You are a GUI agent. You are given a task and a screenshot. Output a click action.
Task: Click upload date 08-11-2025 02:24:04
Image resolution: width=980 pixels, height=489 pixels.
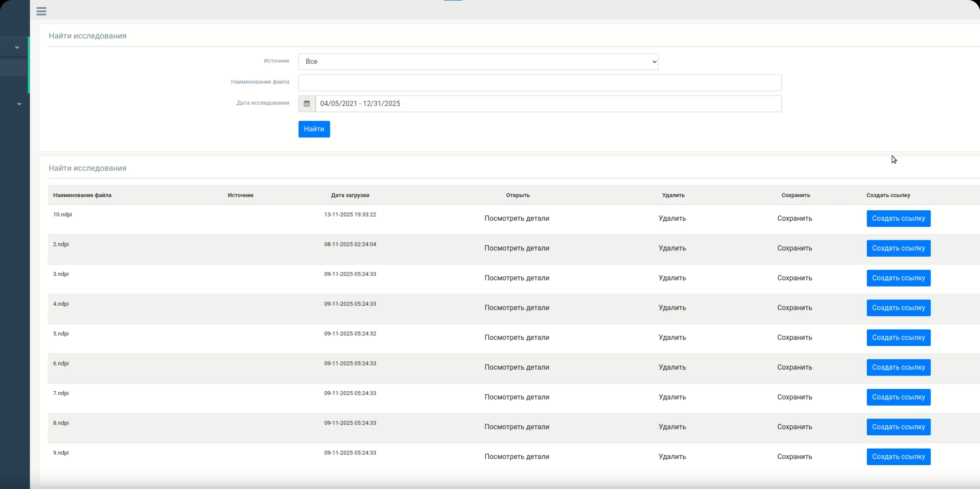point(350,244)
